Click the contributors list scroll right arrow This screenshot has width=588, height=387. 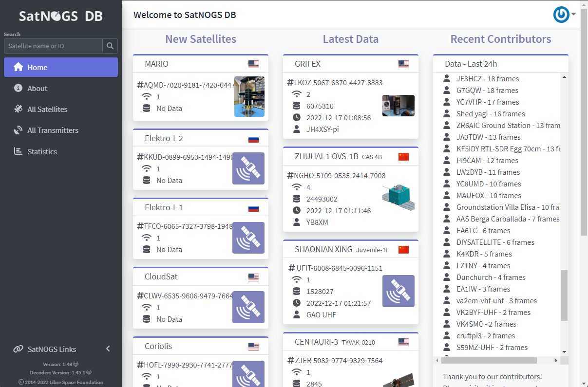tap(556, 361)
